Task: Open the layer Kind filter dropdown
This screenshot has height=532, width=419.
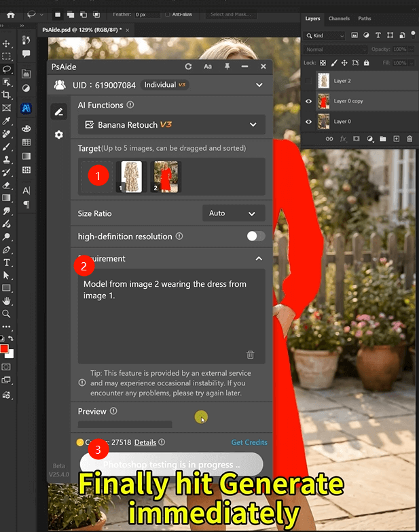Action: click(325, 35)
